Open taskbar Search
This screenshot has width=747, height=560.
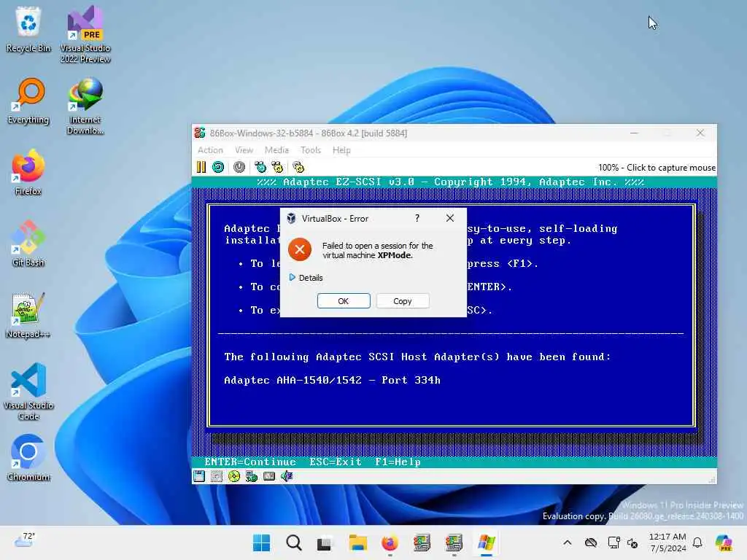pos(293,542)
